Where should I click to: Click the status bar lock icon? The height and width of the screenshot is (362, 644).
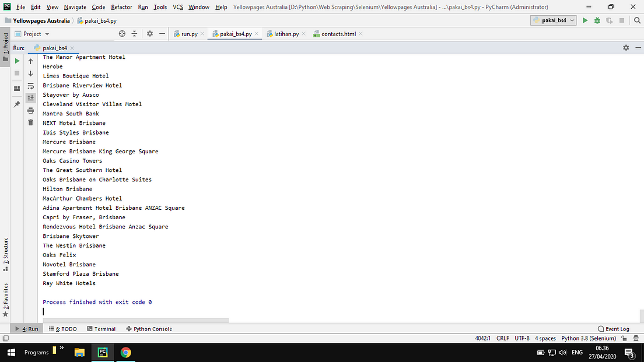click(624, 338)
